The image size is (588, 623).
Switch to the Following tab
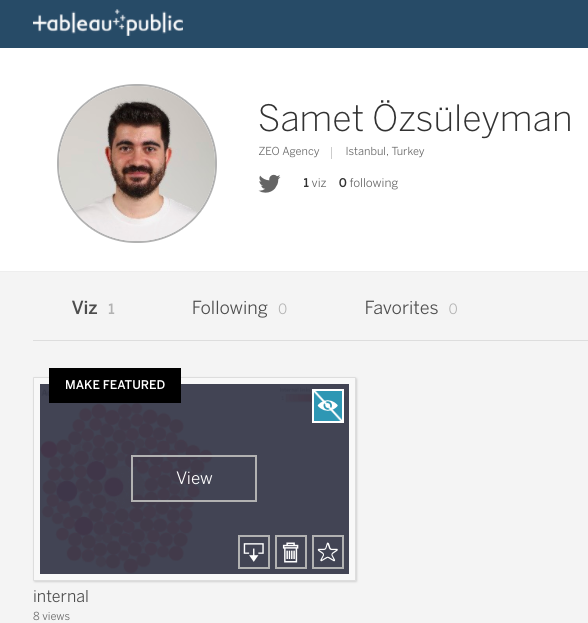[239, 308]
